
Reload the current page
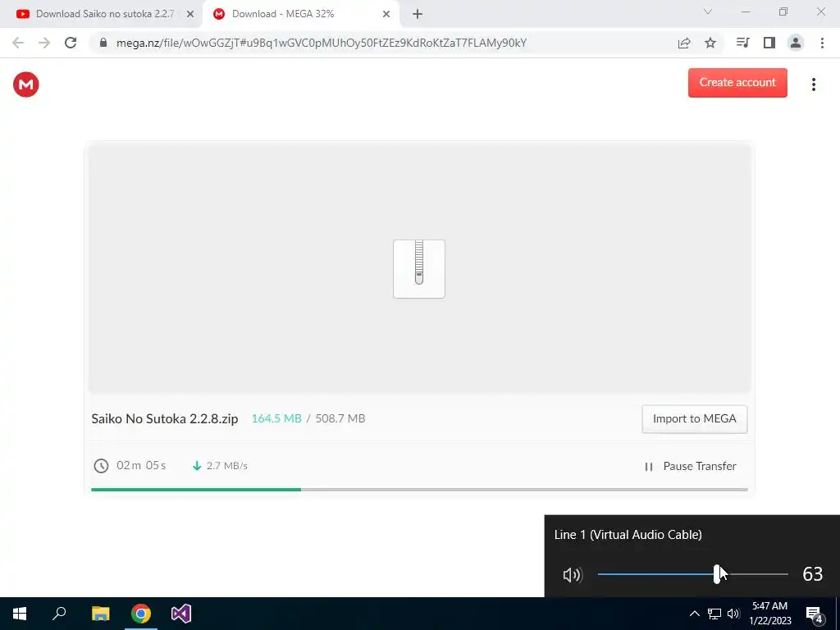(x=71, y=43)
